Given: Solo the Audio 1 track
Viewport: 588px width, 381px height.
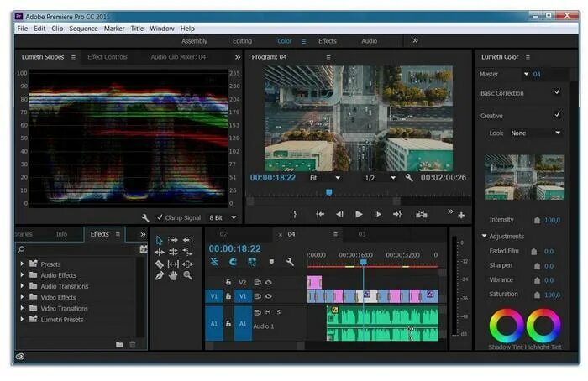Looking at the screenshot, I should point(279,311).
